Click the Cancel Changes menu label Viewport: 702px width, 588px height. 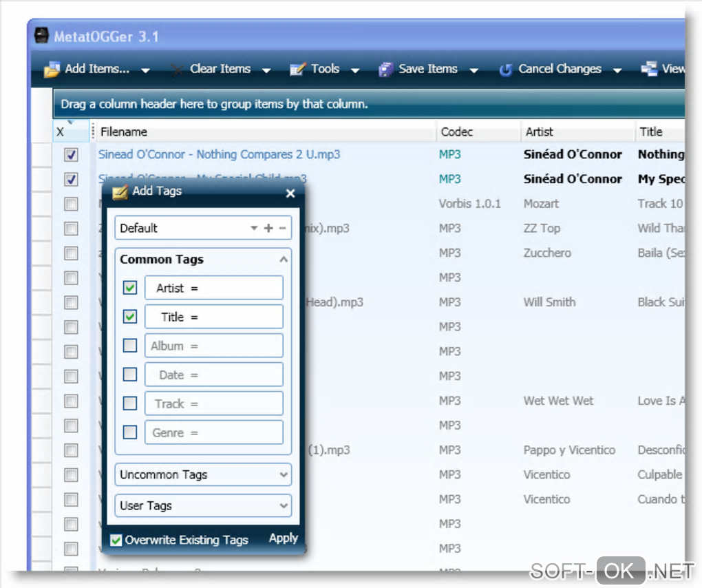click(x=560, y=69)
